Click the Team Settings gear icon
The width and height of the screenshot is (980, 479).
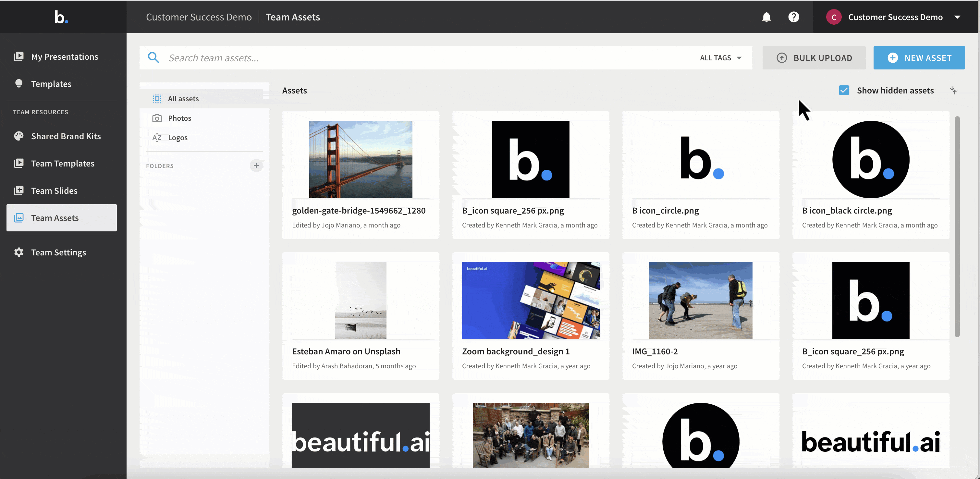tap(18, 252)
